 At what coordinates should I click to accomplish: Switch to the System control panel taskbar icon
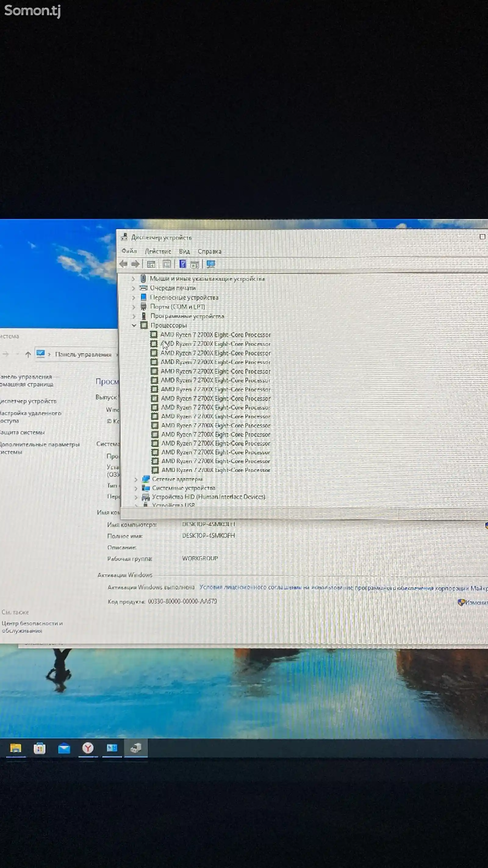click(112, 748)
